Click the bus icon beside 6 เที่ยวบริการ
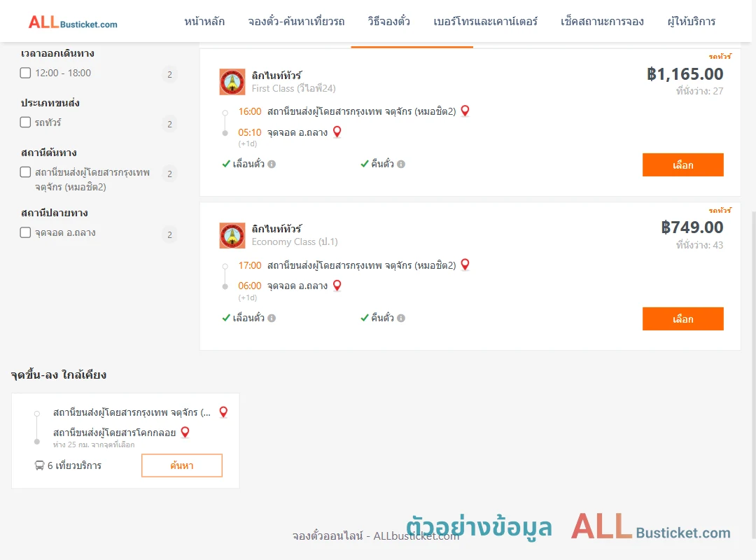756x560 pixels. click(x=39, y=465)
